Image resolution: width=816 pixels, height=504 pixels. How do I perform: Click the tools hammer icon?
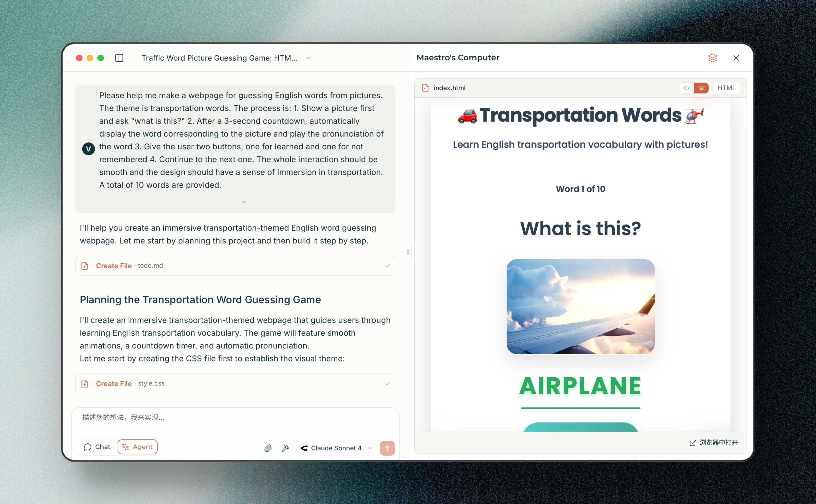[285, 448]
